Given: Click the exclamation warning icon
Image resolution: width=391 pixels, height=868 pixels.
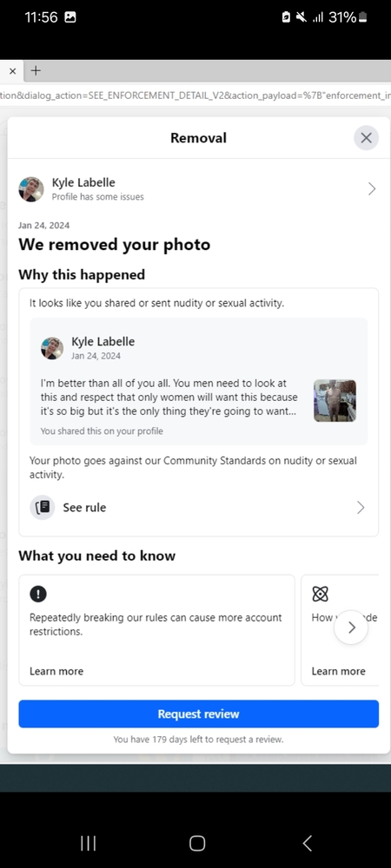Looking at the screenshot, I should point(38,594).
